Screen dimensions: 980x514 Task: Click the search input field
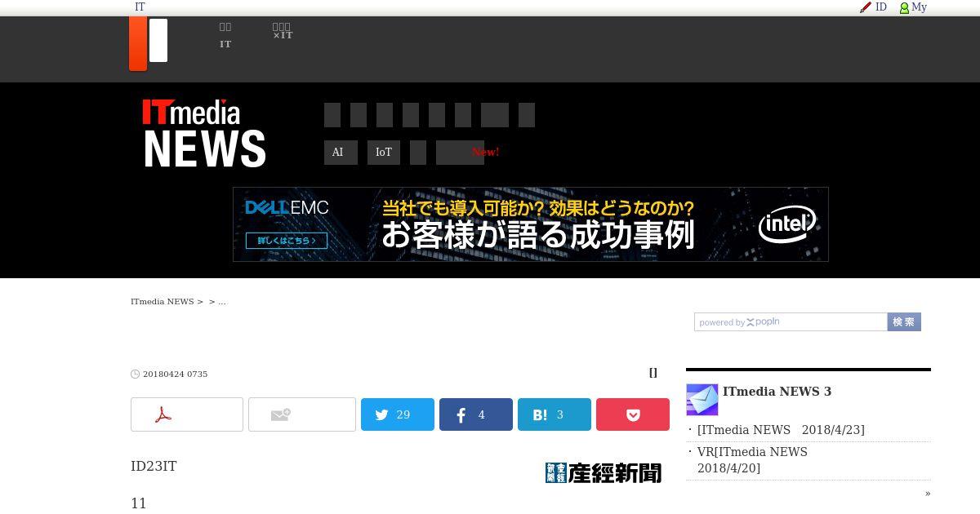tap(791, 322)
